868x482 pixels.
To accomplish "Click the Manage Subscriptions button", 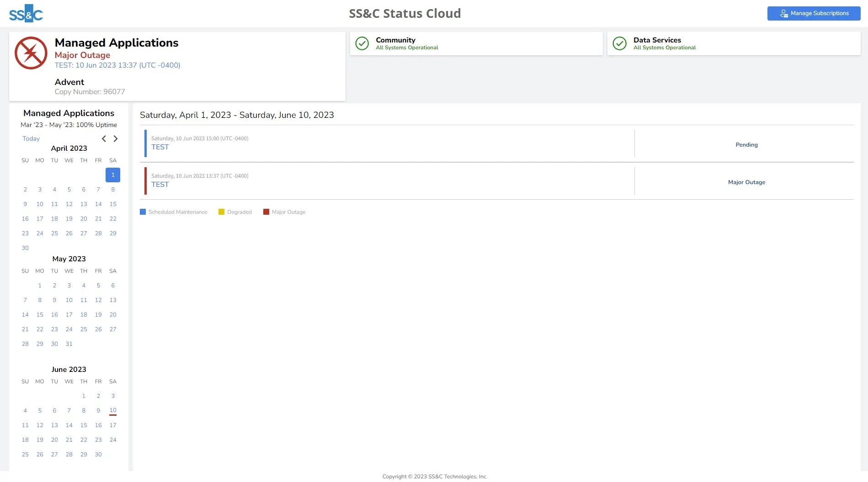I will [814, 13].
